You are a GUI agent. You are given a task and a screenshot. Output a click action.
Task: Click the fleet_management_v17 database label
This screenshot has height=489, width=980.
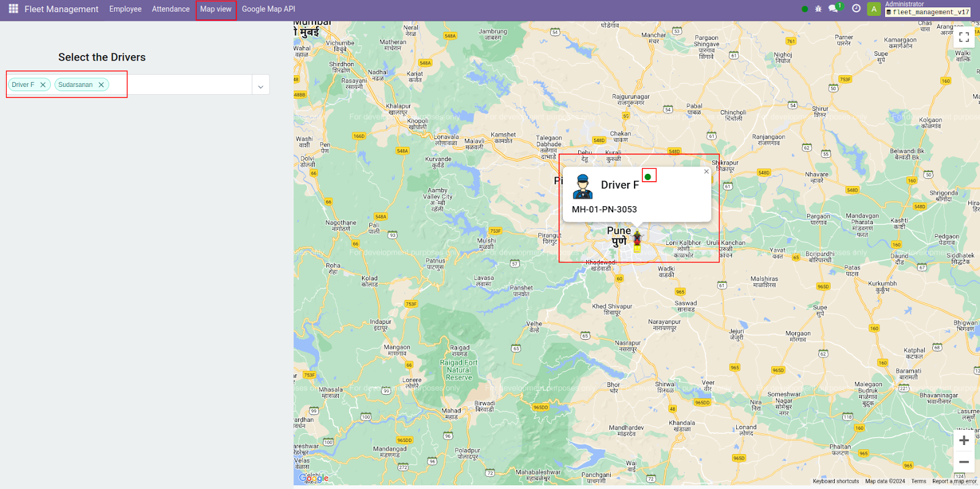click(928, 12)
